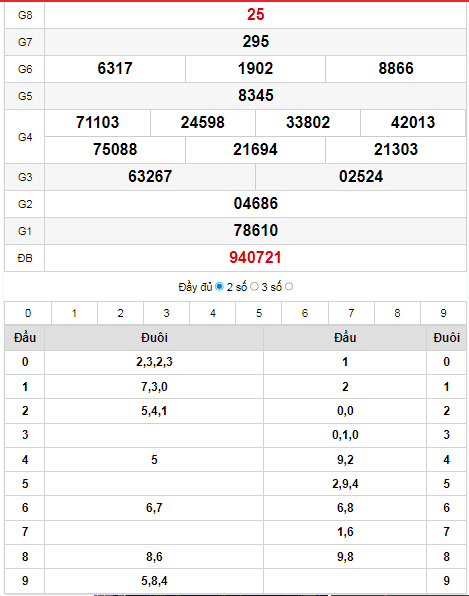Click the G3 number 02524
469x596 pixels.
361,177
